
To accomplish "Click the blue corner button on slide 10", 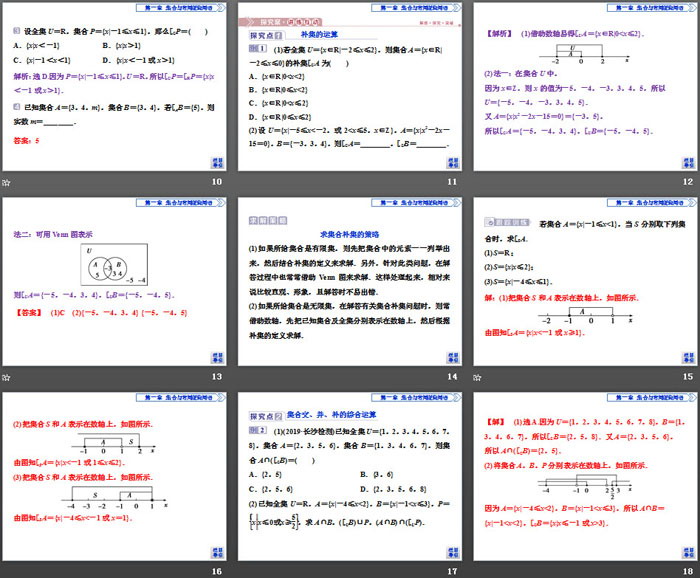I will coord(215,163).
